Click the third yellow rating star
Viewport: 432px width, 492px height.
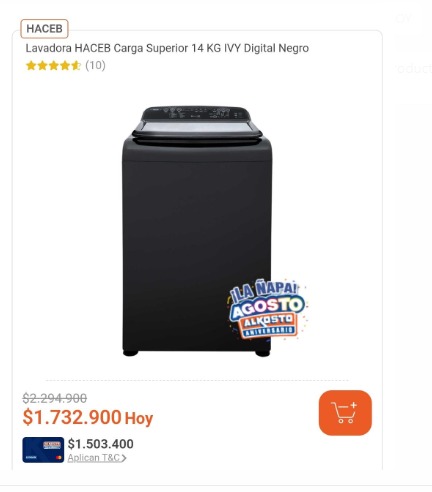[54, 65]
